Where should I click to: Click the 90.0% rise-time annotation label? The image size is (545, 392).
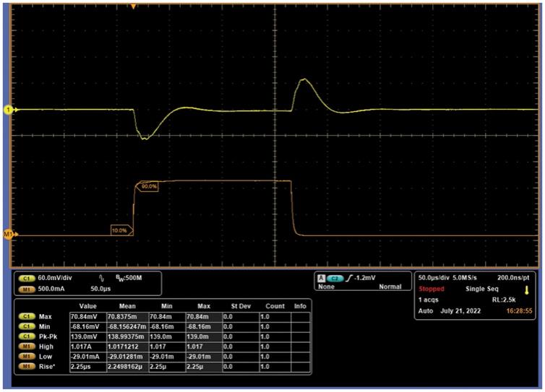click(x=149, y=186)
